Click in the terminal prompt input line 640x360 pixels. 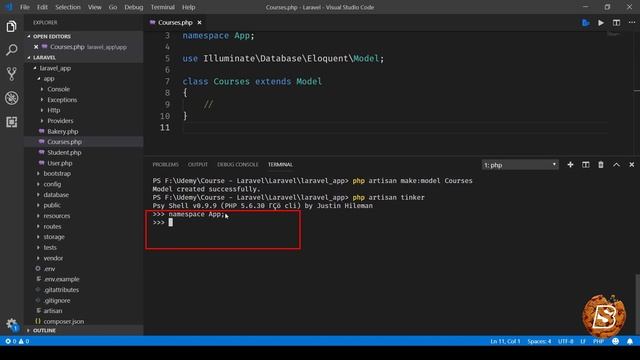[171, 222]
